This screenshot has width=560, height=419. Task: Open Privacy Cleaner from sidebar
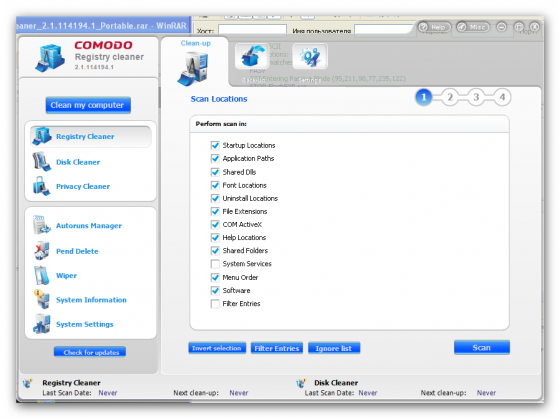pos(83,186)
